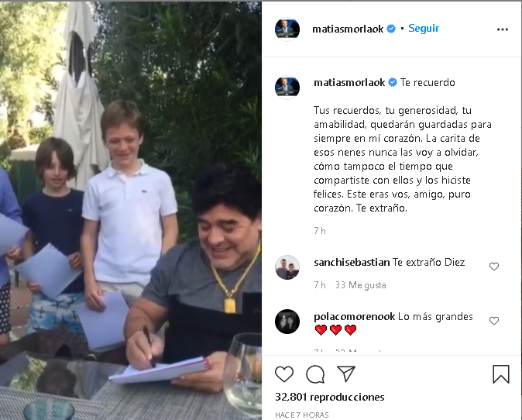Visit sanchisebastian's profile name
Viewport: 522px width, 420px height.
coord(352,263)
